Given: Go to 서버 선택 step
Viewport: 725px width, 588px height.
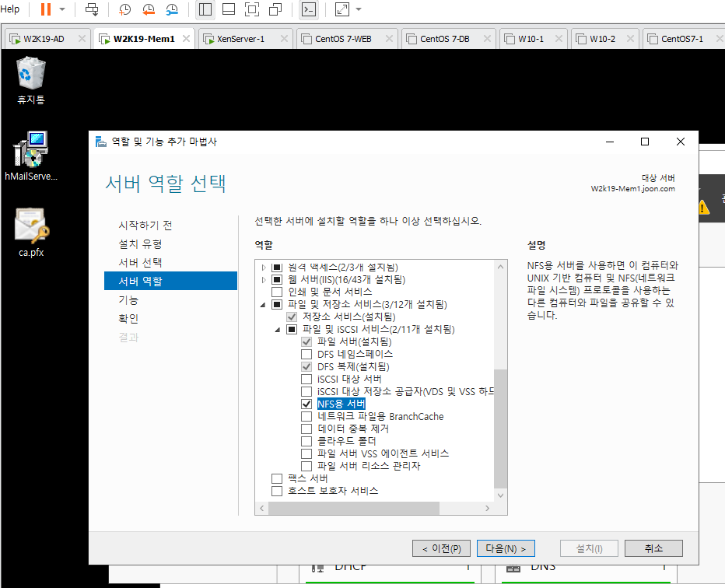Looking at the screenshot, I should 140,262.
